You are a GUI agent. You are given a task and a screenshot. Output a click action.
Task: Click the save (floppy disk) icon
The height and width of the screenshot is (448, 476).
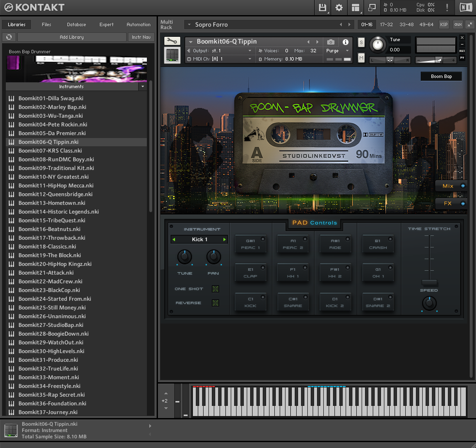(x=322, y=7)
